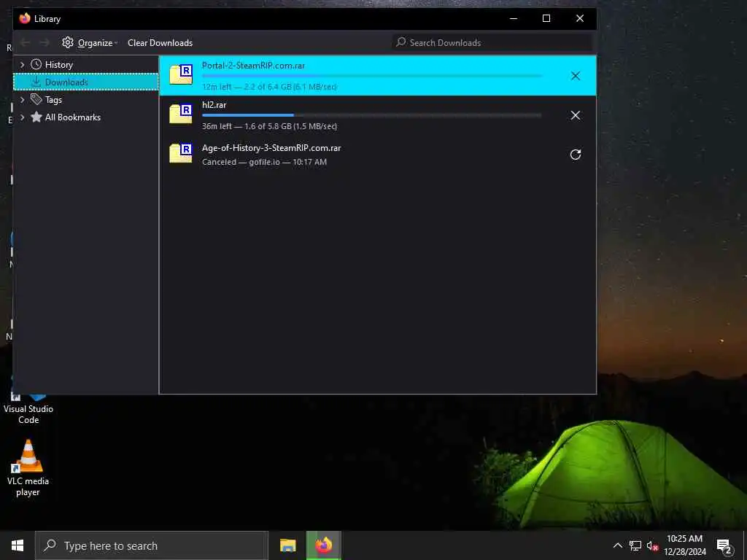Viewport: 747px width, 560px height.
Task: Expand the All Bookmarks tree node
Action: (x=22, y=117)
